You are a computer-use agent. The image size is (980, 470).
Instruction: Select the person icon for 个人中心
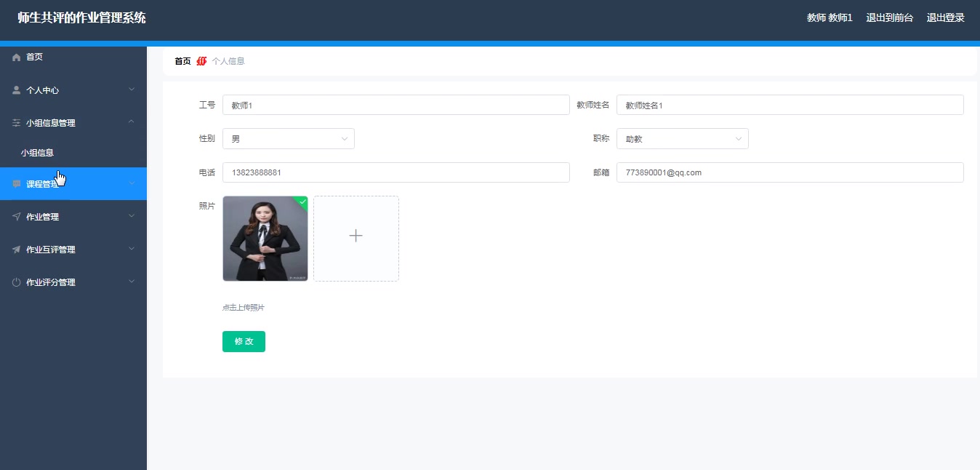(x=16, y=90)
